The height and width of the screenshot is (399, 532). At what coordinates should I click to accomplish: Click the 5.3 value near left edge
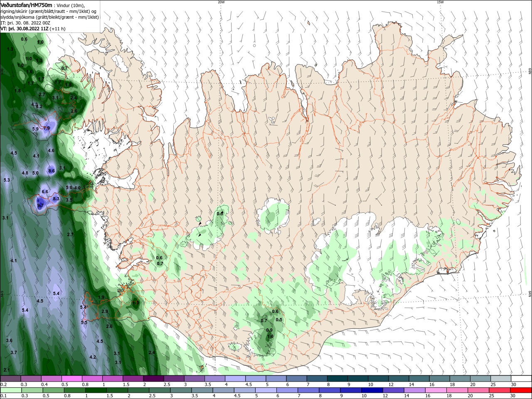(x=6, y=180)
